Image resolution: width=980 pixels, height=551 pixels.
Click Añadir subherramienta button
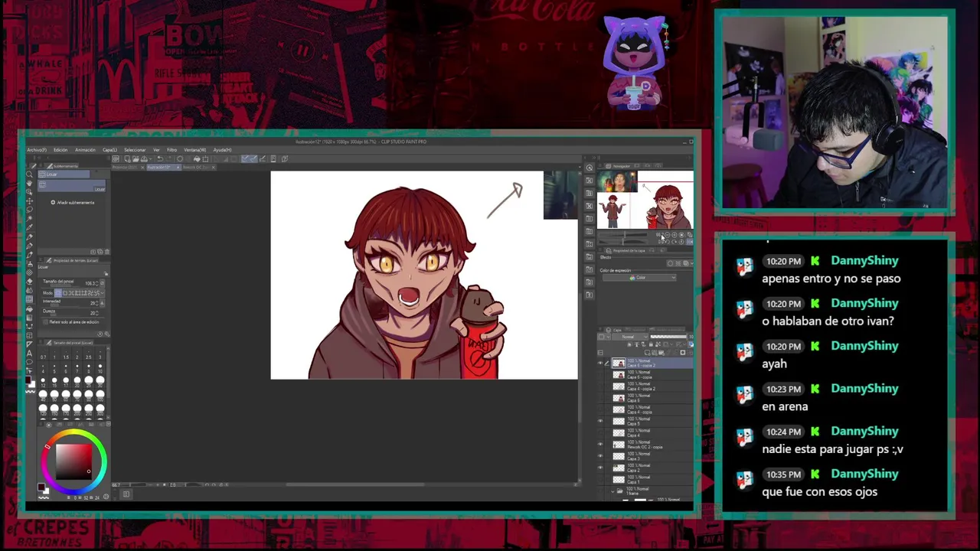[x=72, y=202]
